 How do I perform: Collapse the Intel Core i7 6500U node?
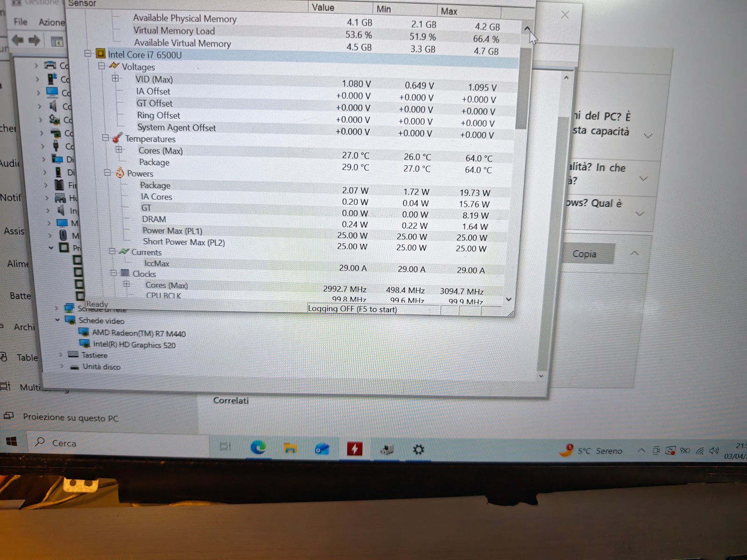(87, 53)
